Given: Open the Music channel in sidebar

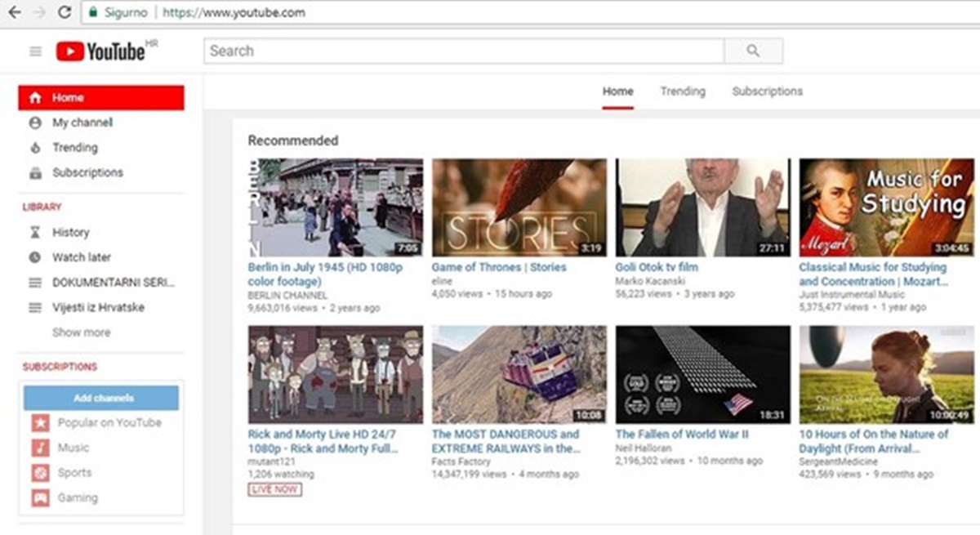Looking at the screenshot, I should [x=73, y=448].
